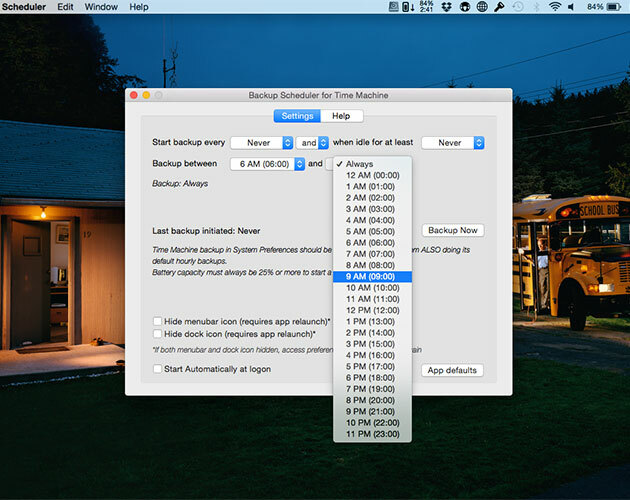Open the Time Machine menu bar icon

pyautogui.click(x=517, y=7)
